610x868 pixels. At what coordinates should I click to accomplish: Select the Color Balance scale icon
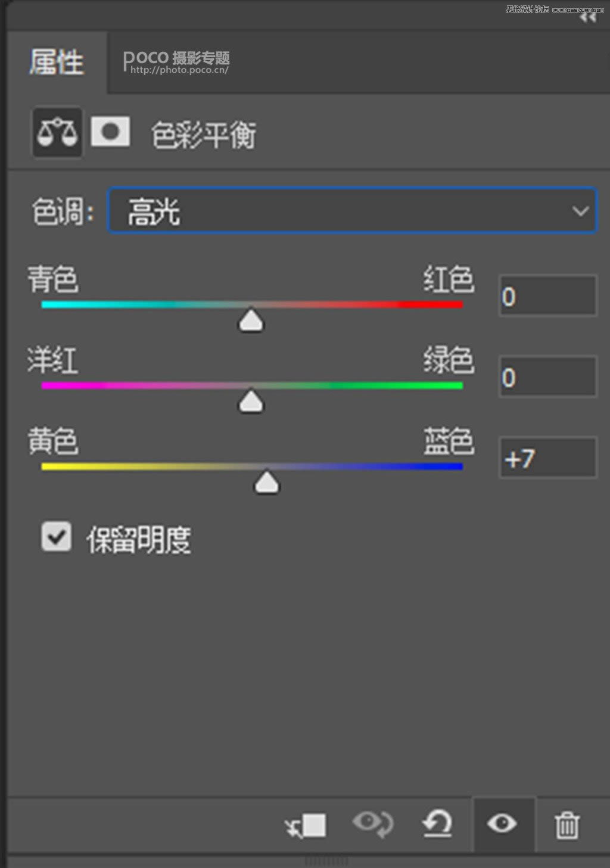57,132
